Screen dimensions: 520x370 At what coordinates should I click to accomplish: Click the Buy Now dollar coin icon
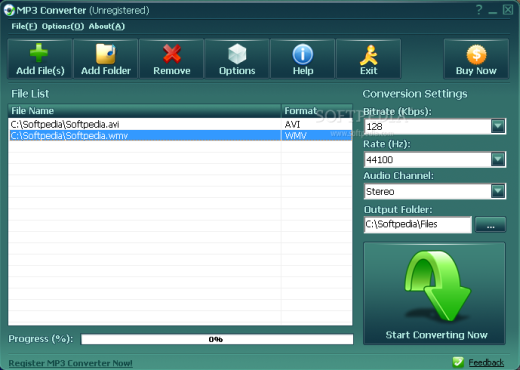click(x=476, y=54)
